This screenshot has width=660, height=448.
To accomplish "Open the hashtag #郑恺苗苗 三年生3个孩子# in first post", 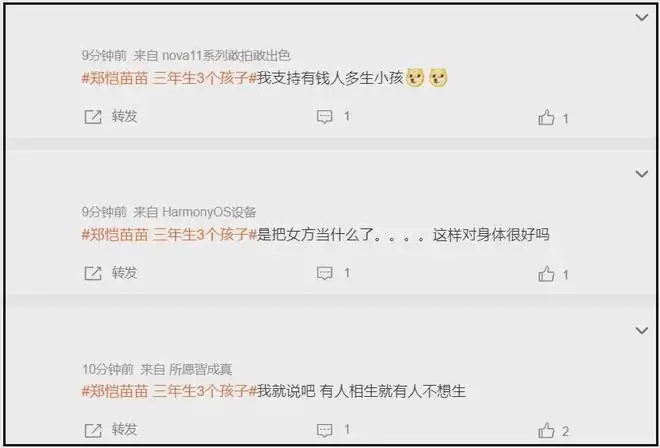I will [169, 78].
